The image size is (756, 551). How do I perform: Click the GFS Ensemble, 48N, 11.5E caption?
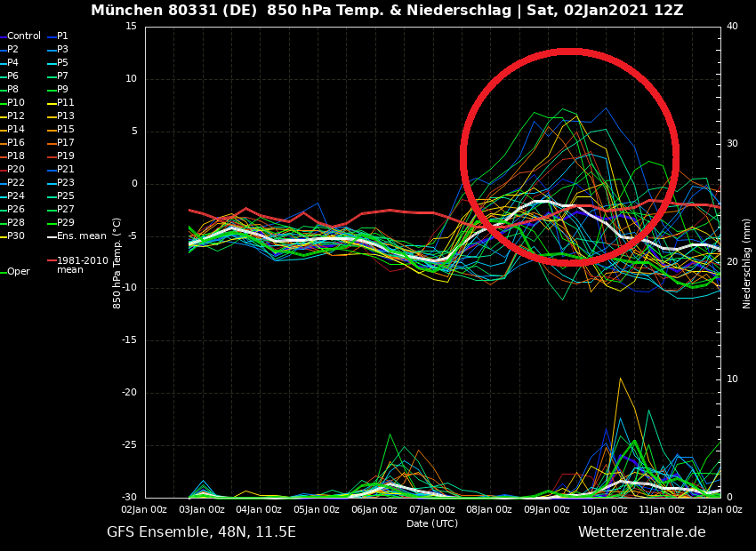click(x=201, y=532)
